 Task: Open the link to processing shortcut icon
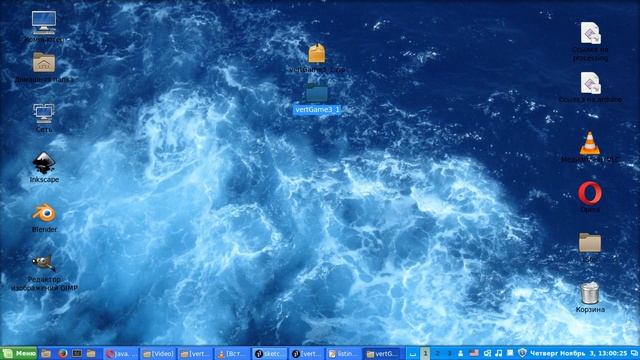click(590, 33)
